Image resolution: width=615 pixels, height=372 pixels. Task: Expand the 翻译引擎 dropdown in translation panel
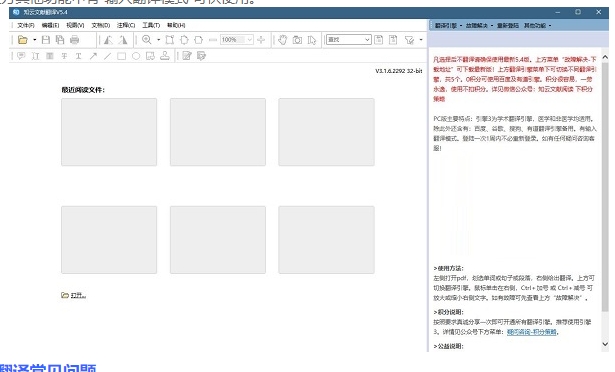[x=448, y=26]
